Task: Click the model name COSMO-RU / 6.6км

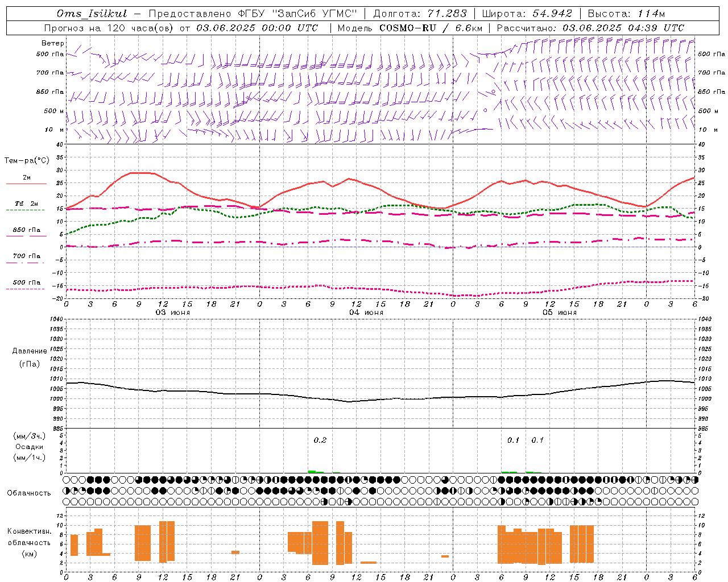Action: pyautogui.click(x=431, y=28)
